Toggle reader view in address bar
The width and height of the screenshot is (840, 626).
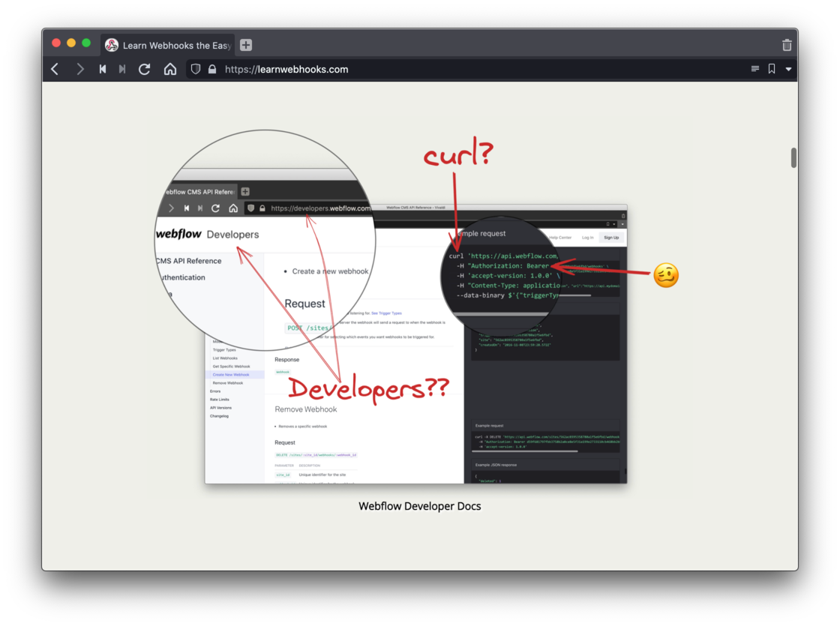754,68
